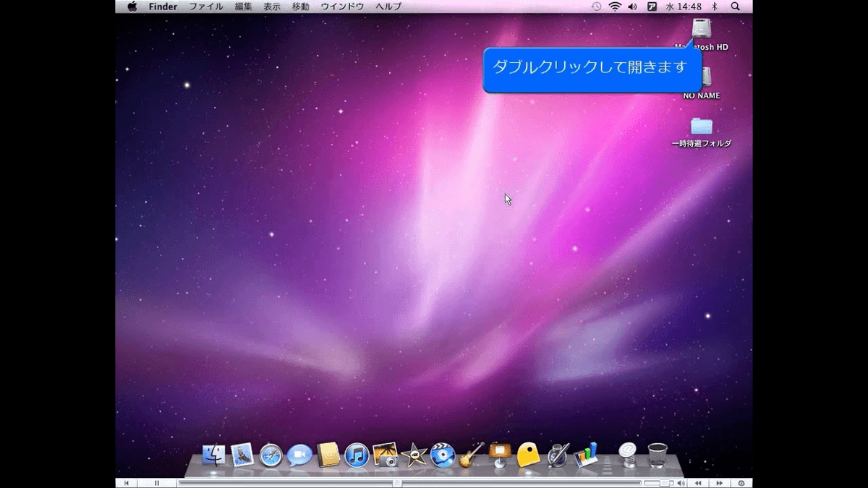
Task: Click the @ spring stack in Dock
Action: pyautogui.click(x=628, y=454)
